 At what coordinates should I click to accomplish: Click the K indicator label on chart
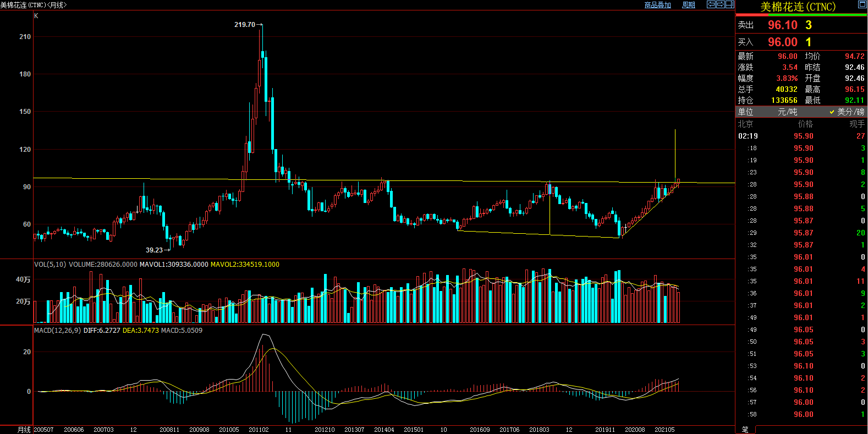pos(36,16)
